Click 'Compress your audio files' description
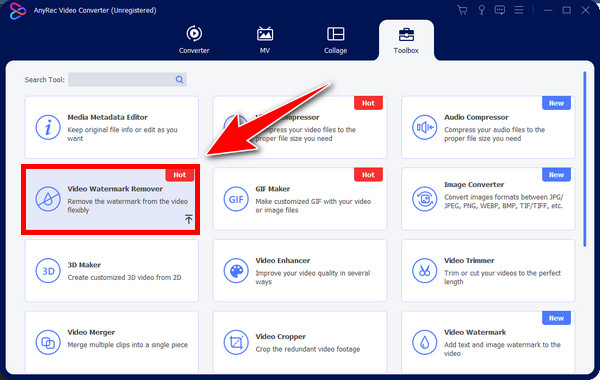The width and height of the screenshot is (600, 380). click(494, 134)
